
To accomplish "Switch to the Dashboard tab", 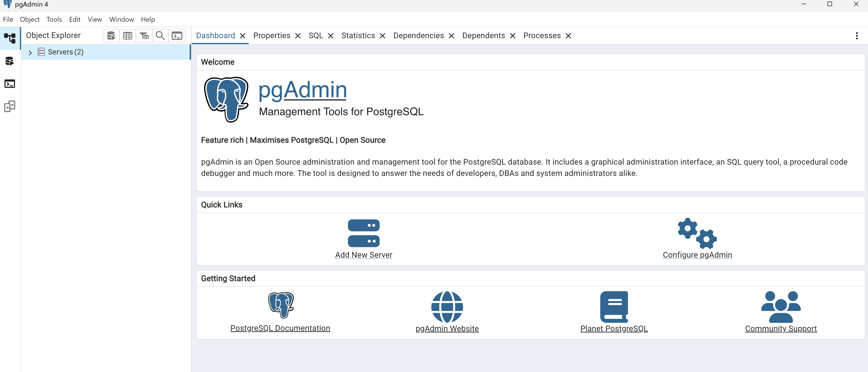I will (215, 36).
